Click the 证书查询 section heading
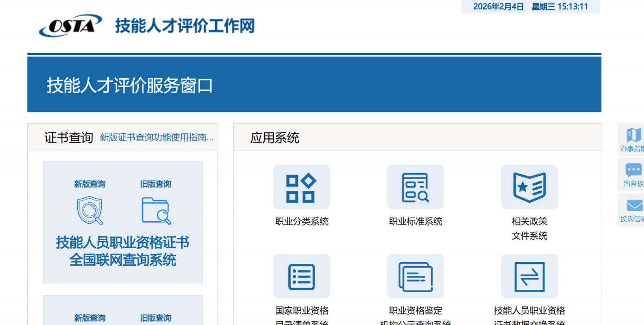 tap(69, 137)
